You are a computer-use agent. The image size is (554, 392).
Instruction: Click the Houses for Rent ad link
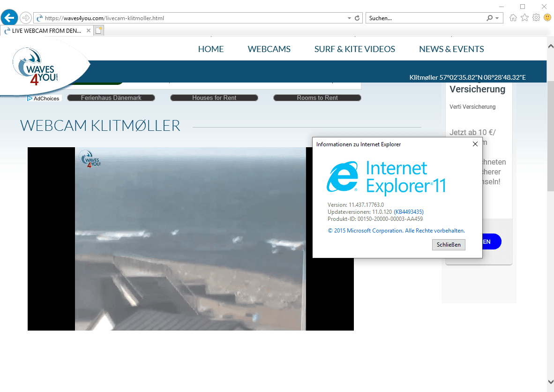(x=214, y=98)
